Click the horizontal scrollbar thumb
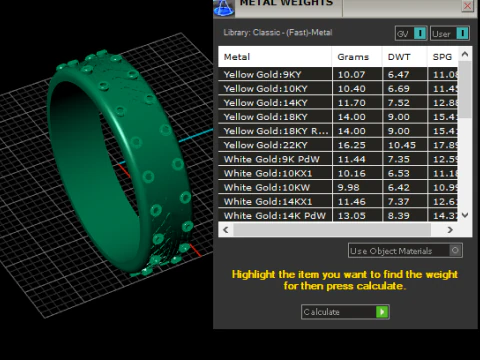Image resolution: width=480 pixels, height=360 pixels. tap(332, 230)
